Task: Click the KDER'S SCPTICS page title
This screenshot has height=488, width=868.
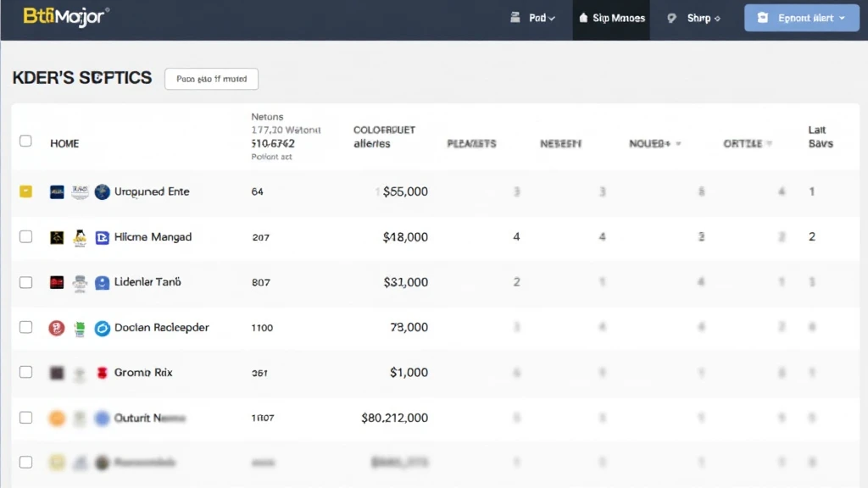Action: (82, 77)
